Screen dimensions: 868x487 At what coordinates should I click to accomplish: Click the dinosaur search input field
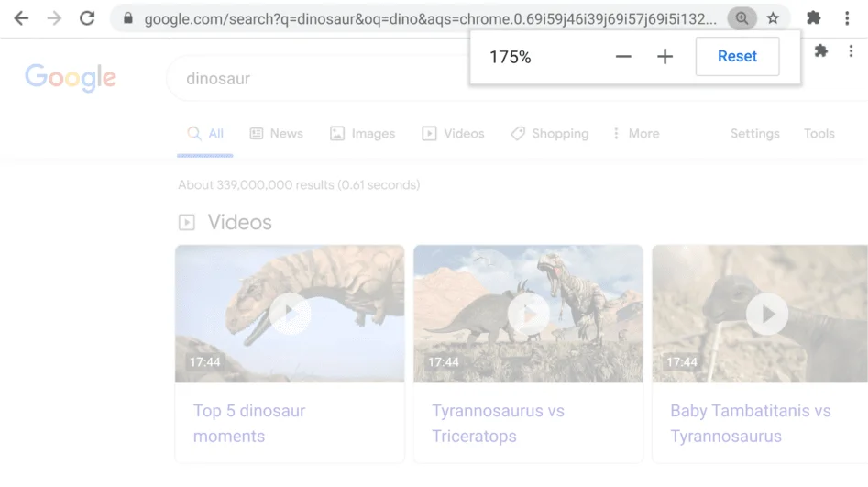pyautogui.click(x=312, y=79)
